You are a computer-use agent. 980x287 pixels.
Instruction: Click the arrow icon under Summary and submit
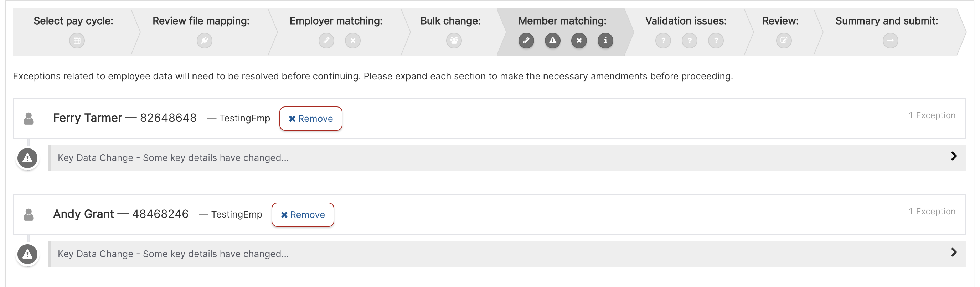(x=890, y=40)
